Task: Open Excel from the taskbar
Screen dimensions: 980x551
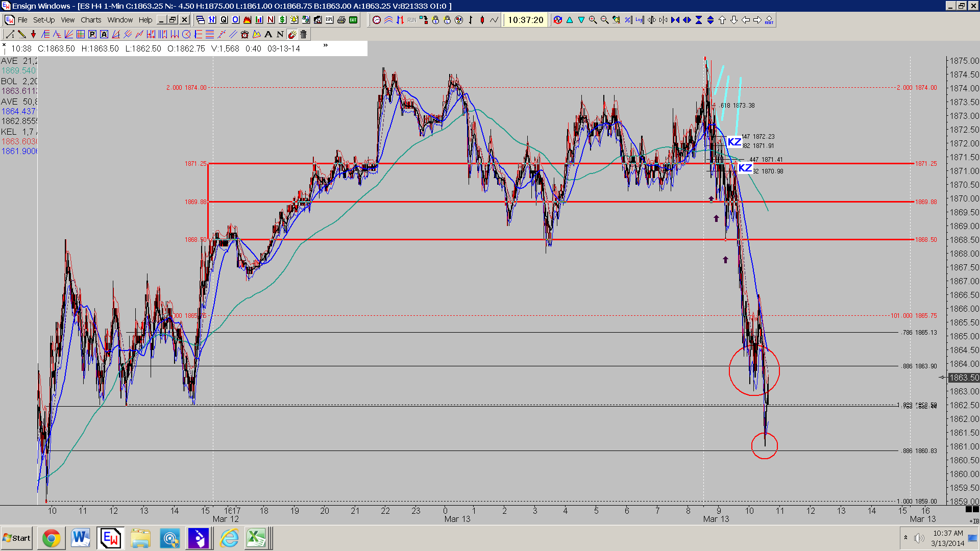Action: pos(256,538)
